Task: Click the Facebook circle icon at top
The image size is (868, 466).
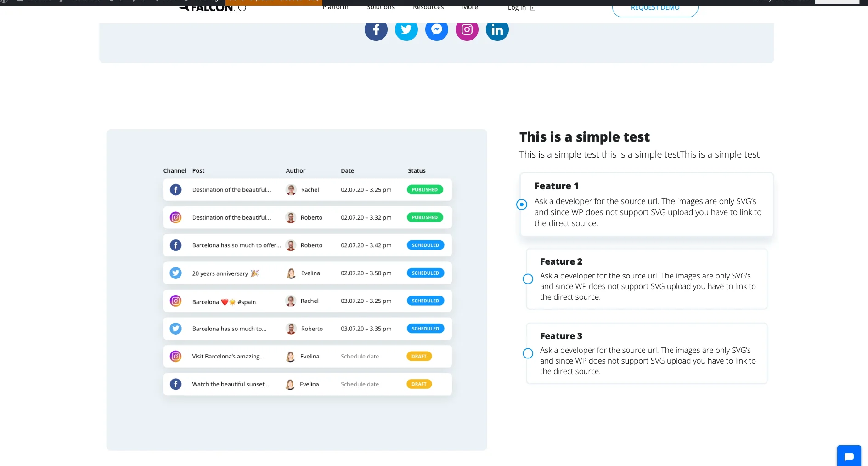Action: click(x=376, y=30)
